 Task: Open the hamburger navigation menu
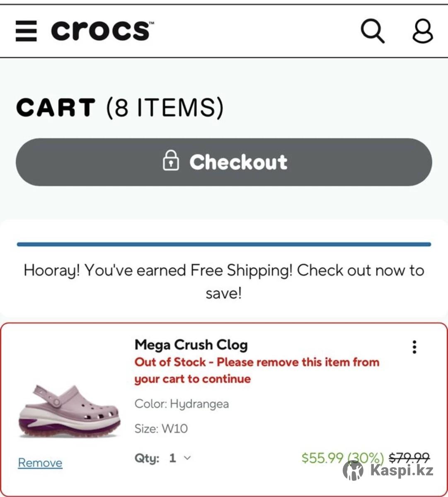click(26, 31)
